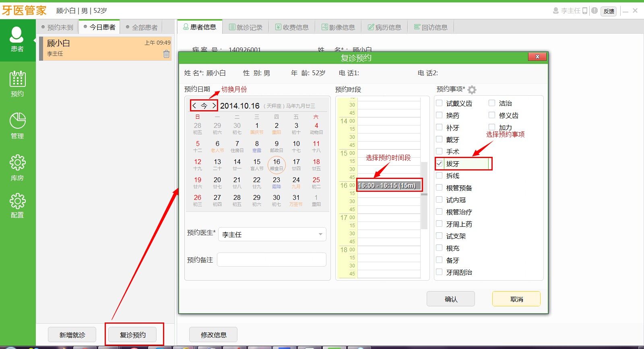Select October 20 in the calendar
Image resolution: width=644 pixels, height=349 pixels.
click(217, 182)
